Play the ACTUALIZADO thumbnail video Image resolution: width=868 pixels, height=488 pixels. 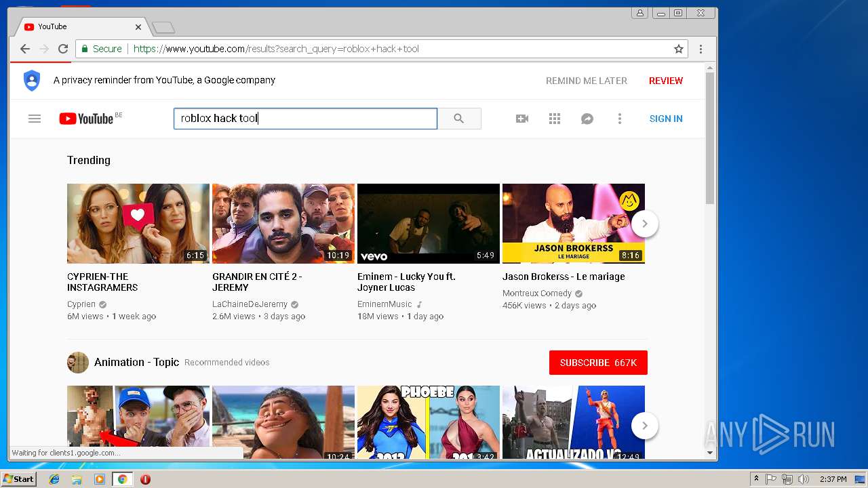point(574,422)
